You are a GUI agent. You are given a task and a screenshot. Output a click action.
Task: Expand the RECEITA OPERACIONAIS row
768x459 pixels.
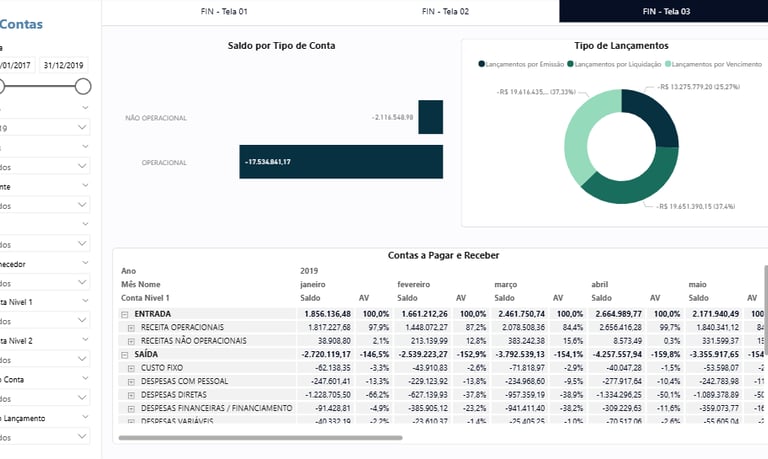(x=132, y=327)
